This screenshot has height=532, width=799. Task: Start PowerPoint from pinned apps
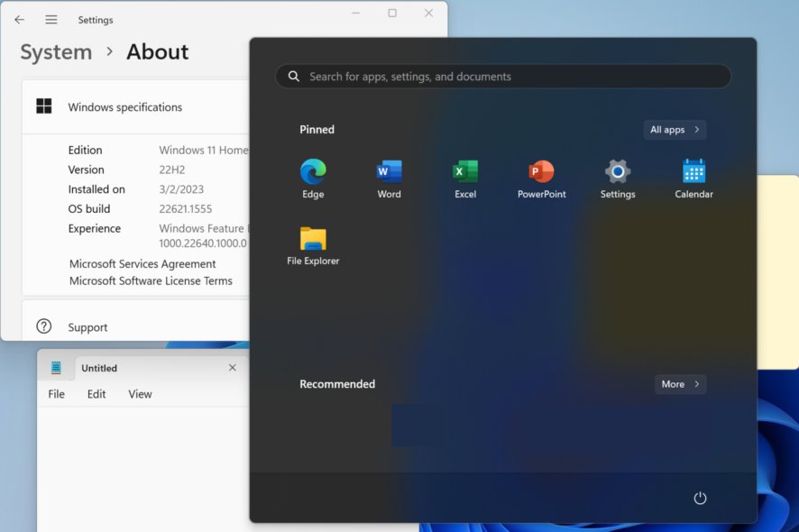tap(542, 179)
